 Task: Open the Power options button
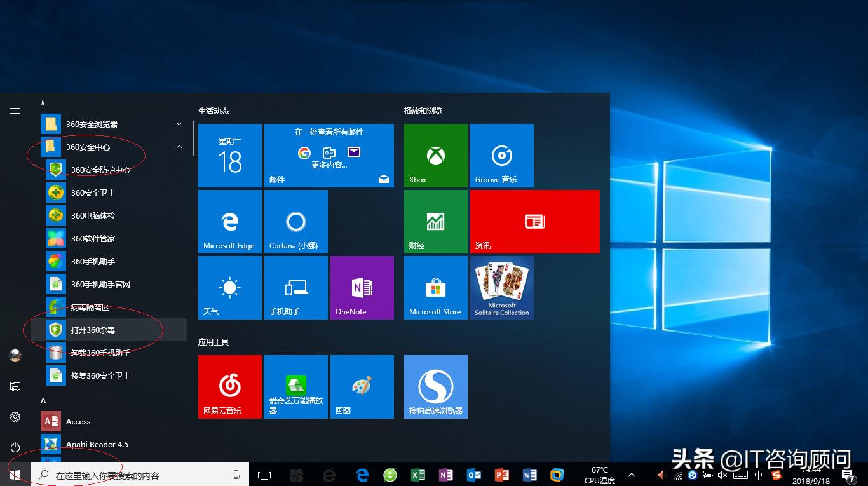coord(15,447)
